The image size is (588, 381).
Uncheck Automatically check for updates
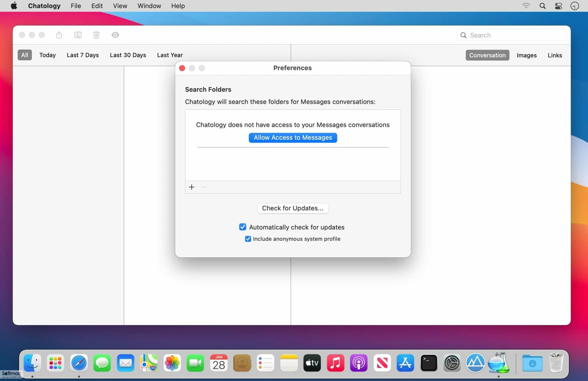point(243,227)
